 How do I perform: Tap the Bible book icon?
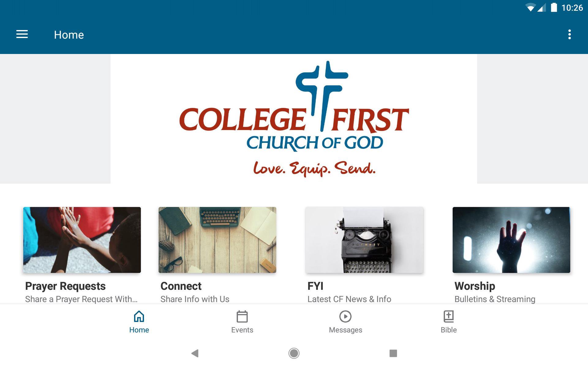(x=449, y=316)
